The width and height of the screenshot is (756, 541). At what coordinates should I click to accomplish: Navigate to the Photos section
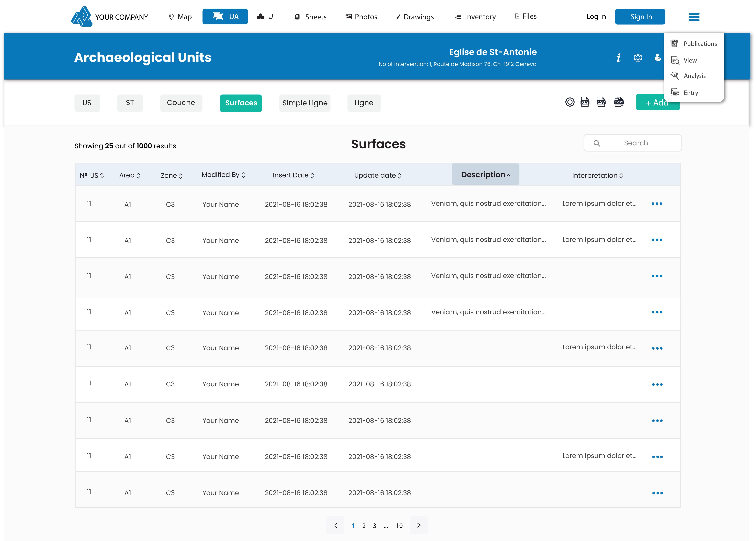(x=361, y=16)
